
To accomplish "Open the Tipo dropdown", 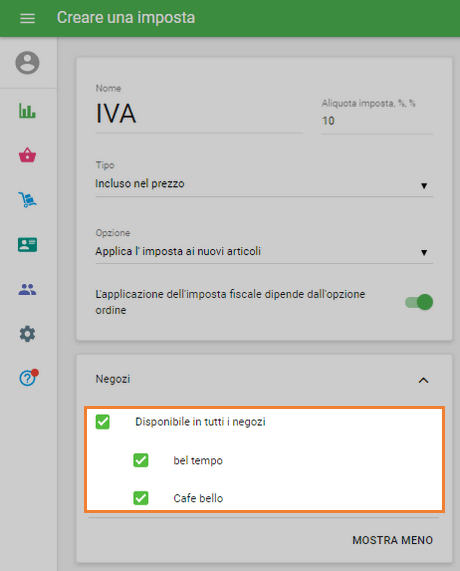I will pyautogui.click(x=264, y=184).
